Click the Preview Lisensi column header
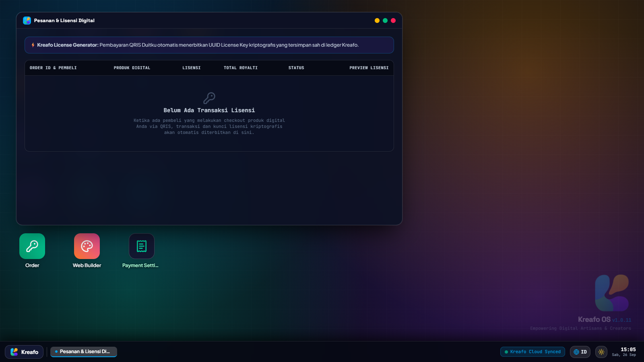Viewport: 644px width, 362px height. click(369, 68)
